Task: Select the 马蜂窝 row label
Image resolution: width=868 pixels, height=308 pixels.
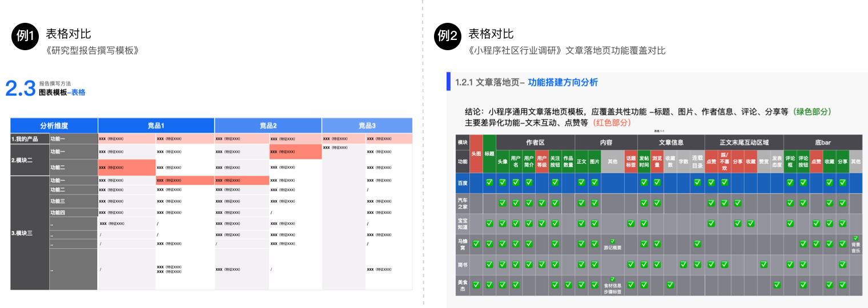Action: 463,244
